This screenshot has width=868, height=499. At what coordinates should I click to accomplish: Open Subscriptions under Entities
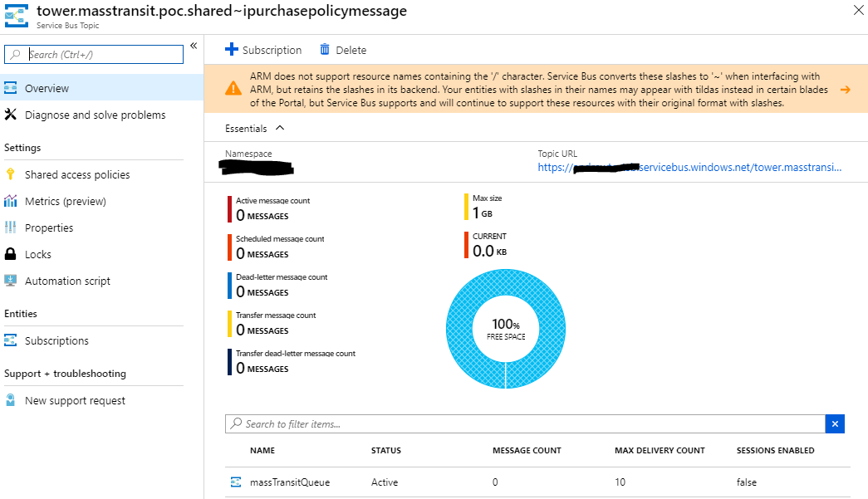(x=56, y=340)
